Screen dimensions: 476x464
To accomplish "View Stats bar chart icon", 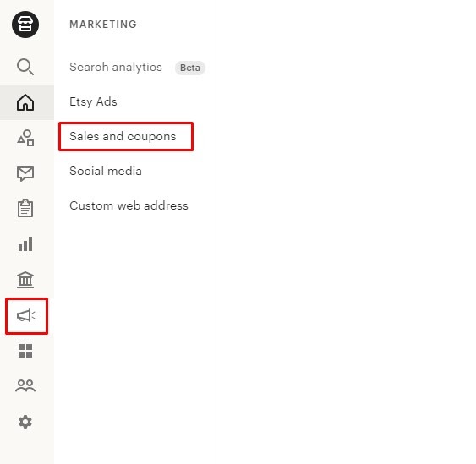I will (x=25, y=244).
